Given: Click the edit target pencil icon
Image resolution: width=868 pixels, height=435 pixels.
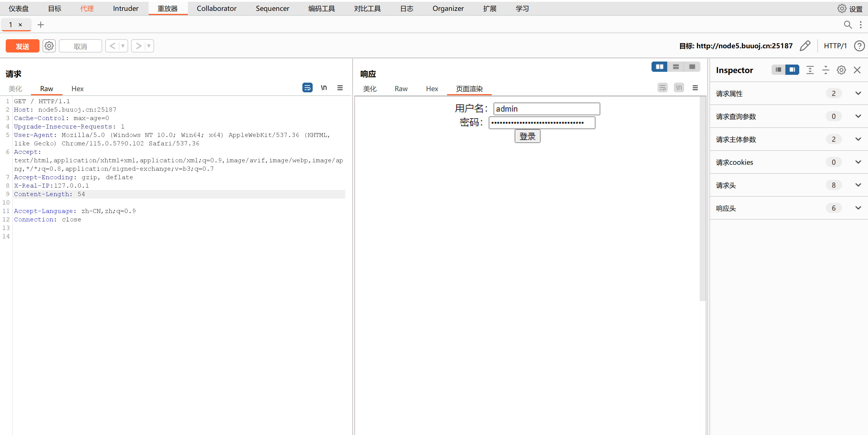Looking at the screenshot, I should coord(805,46).
